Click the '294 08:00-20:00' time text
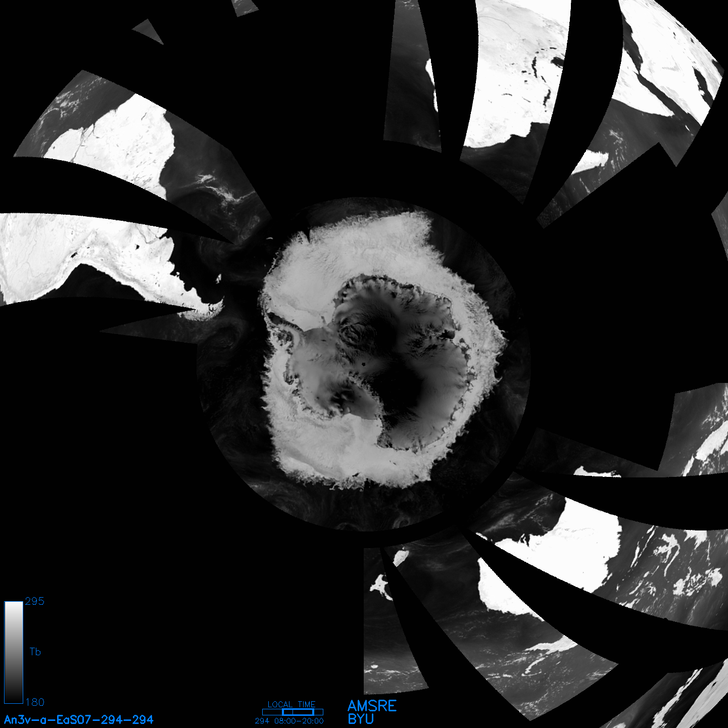This screenshot has height=728, width=728. tap(289, 720)
